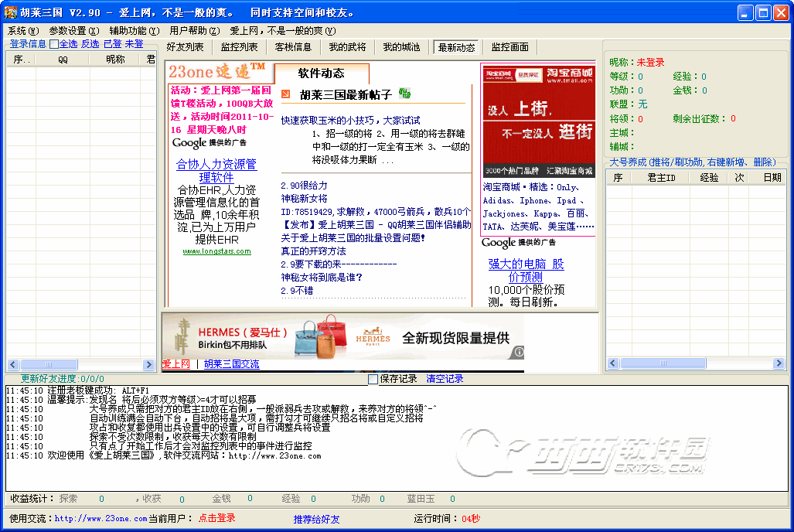This screenshot has height=532, width=794.
Task: Click the 强大的电脑 股价预测 ad link
Action: (x=526, y=271)
